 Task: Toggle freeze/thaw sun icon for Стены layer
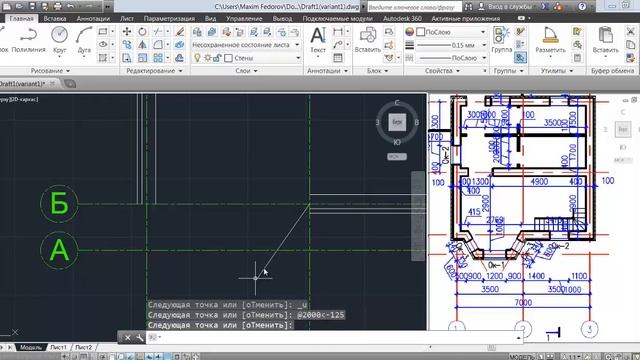click(207, 58)
